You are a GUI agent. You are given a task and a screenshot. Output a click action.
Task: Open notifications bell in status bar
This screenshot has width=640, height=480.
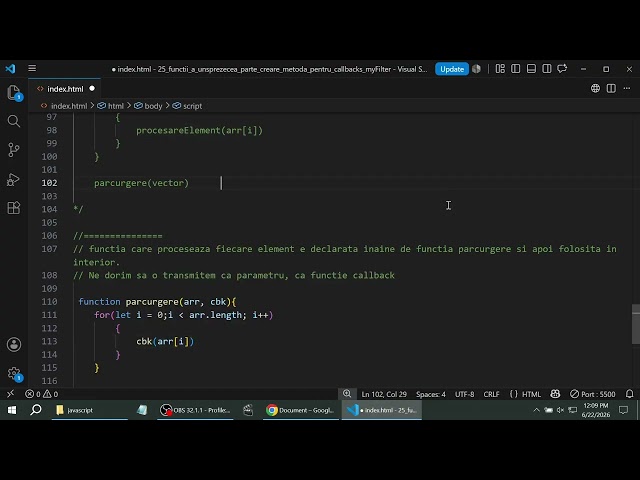629,394
